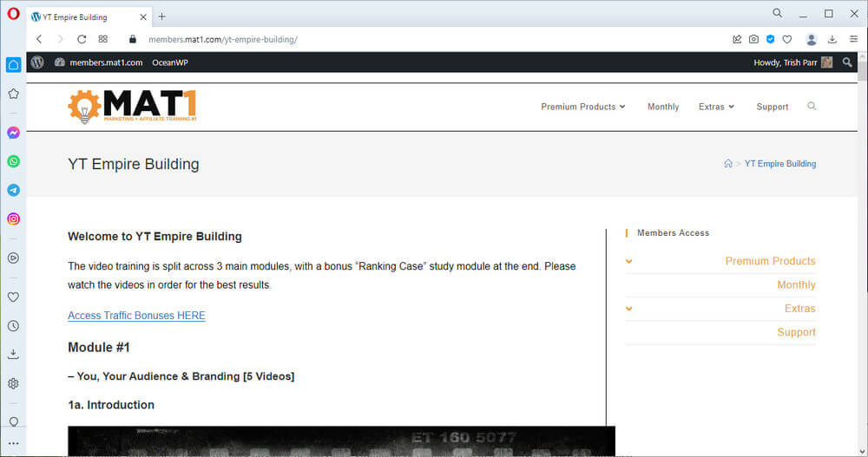Reload the current page
The height and width of the screenshot is (457, 868).
coord(82,39)
